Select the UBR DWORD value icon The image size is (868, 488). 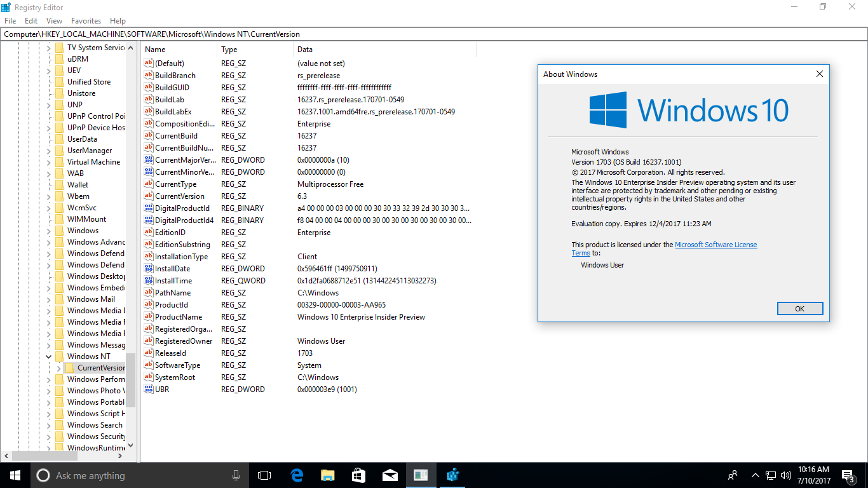point(149,390)
